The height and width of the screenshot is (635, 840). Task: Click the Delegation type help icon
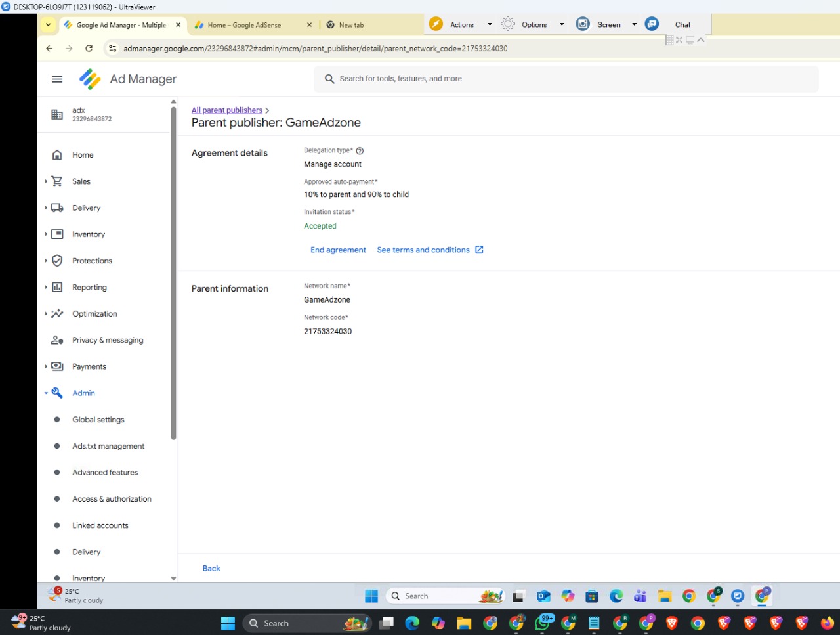[x=360, y=151]
